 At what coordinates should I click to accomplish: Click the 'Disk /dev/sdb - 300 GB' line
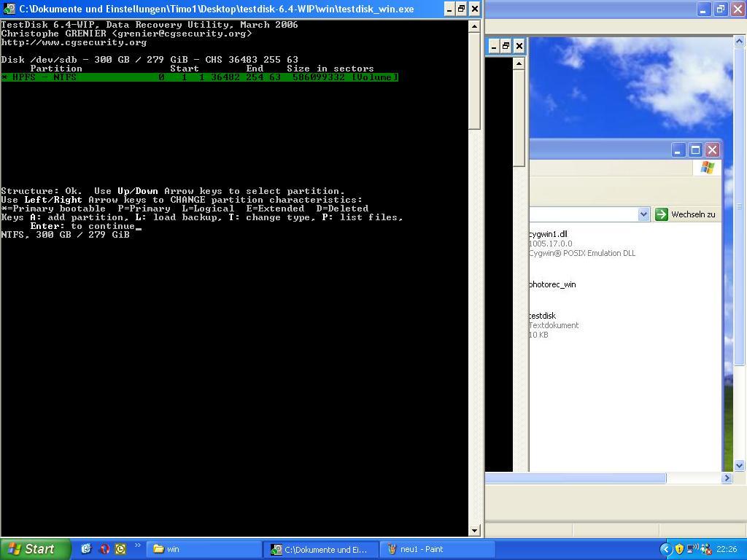coord(149,60)
